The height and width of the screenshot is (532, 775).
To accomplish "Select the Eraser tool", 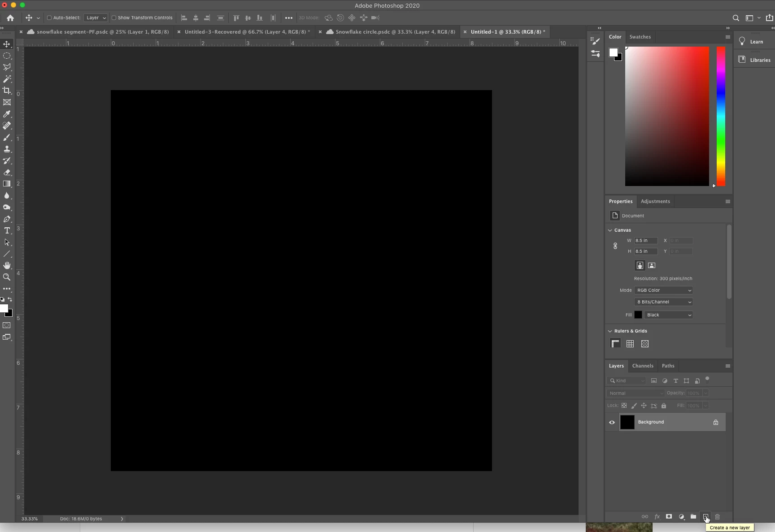I will click(x=7, y=173).
